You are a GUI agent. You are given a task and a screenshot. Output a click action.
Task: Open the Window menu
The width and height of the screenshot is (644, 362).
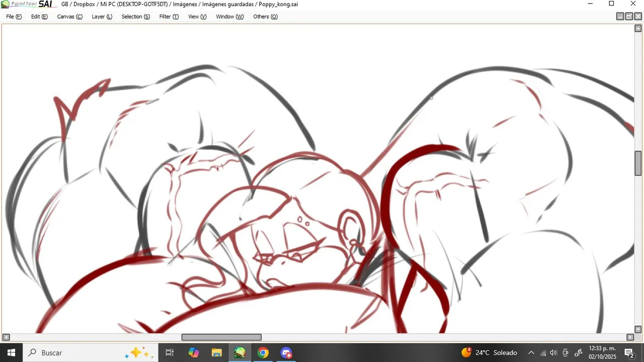[x=229, y=17]
